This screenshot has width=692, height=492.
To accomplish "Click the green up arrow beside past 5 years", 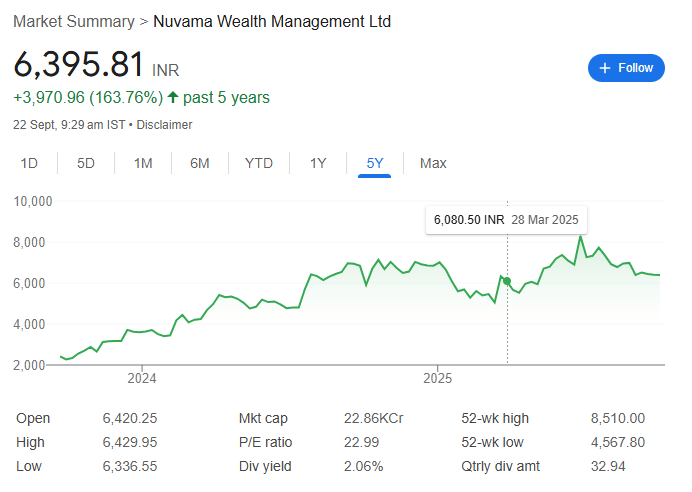I will [x=173, y=97].
